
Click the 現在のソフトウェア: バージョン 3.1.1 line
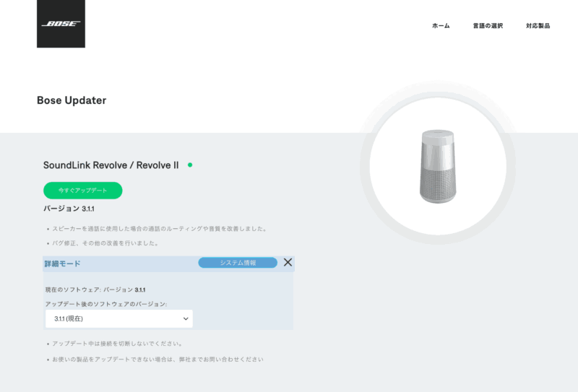[x=95, y=290]
